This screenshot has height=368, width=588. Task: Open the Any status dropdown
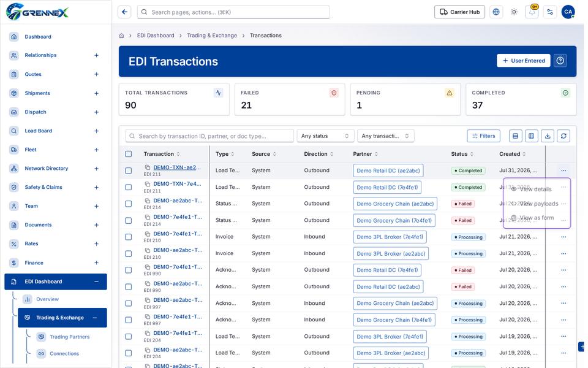(x=325, y=136)
